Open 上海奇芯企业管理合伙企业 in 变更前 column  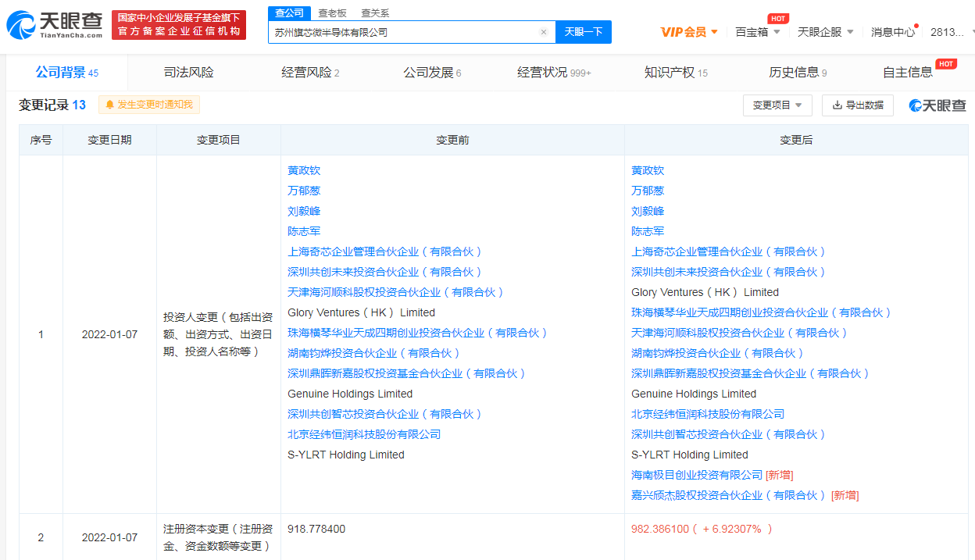385,251
